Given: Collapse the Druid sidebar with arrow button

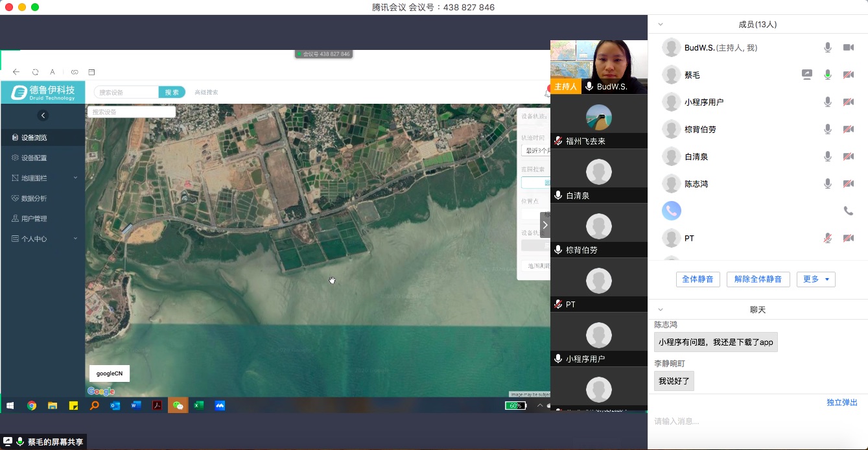Looking at the screenshot, I should [x=43, y=115].
